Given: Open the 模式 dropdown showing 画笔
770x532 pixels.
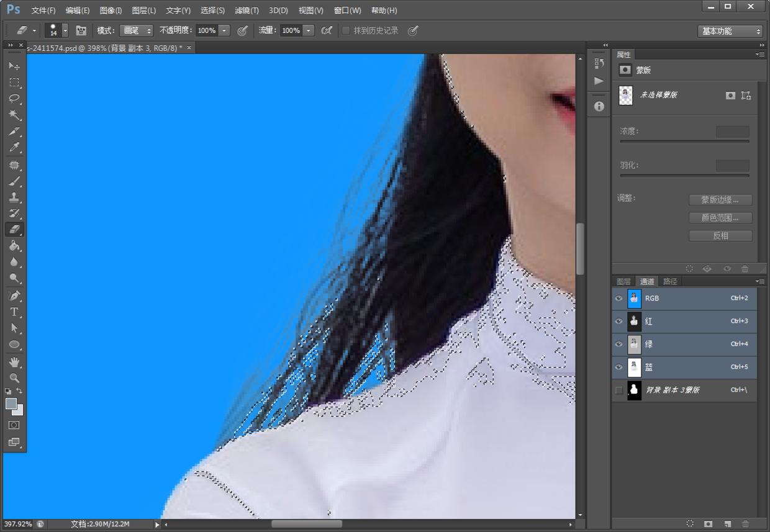Looking at the screenshot, I should pyautogui.click(x=136, y=30).
